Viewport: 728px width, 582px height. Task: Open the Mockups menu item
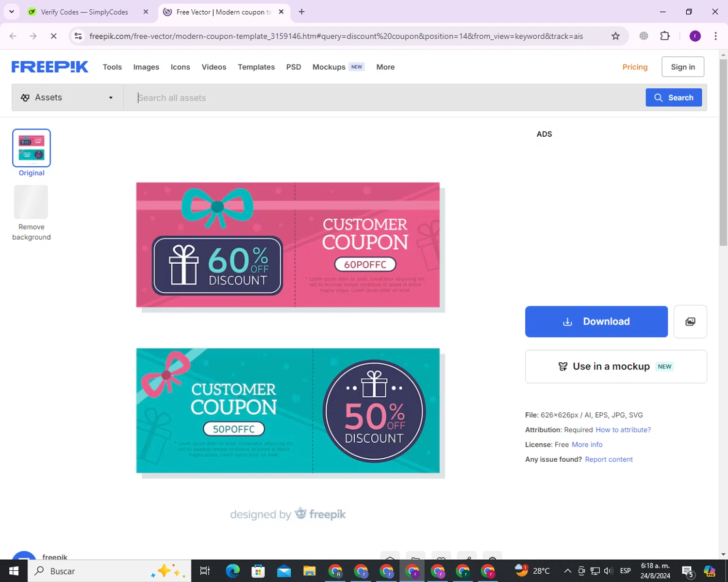coord(338,67)
